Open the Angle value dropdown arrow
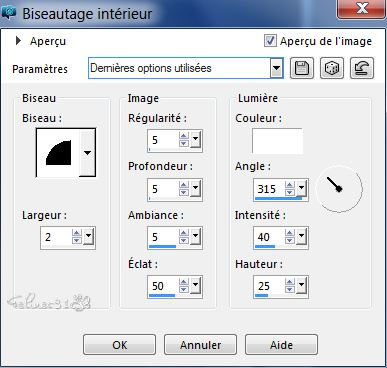387x368 pixels. tap(302, 188)
